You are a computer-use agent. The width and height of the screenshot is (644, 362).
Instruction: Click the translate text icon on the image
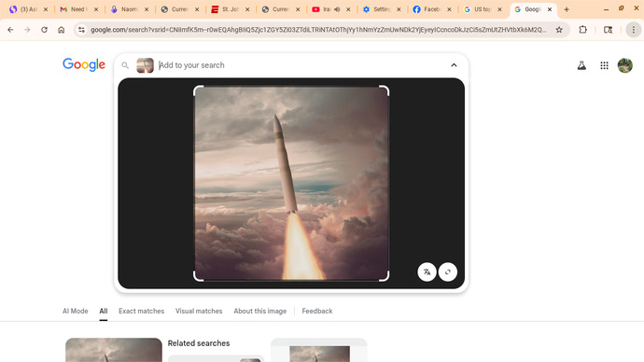[427, 271]
